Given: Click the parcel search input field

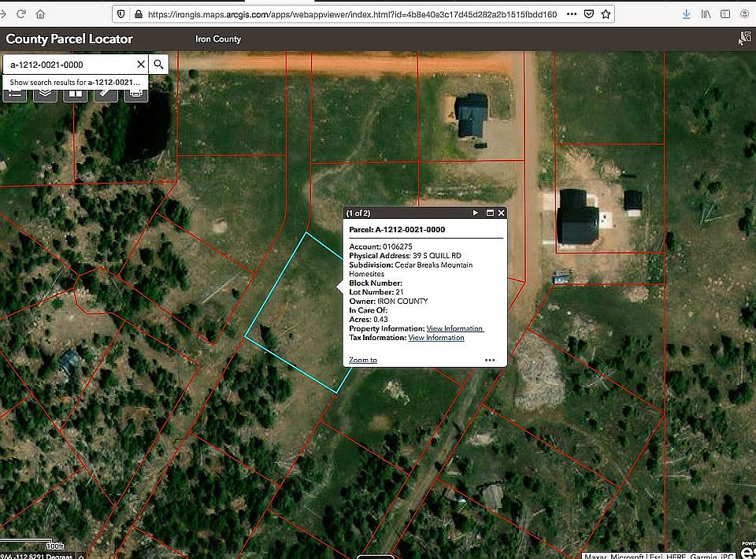Looking at the screenshot, I should (69, 65).
